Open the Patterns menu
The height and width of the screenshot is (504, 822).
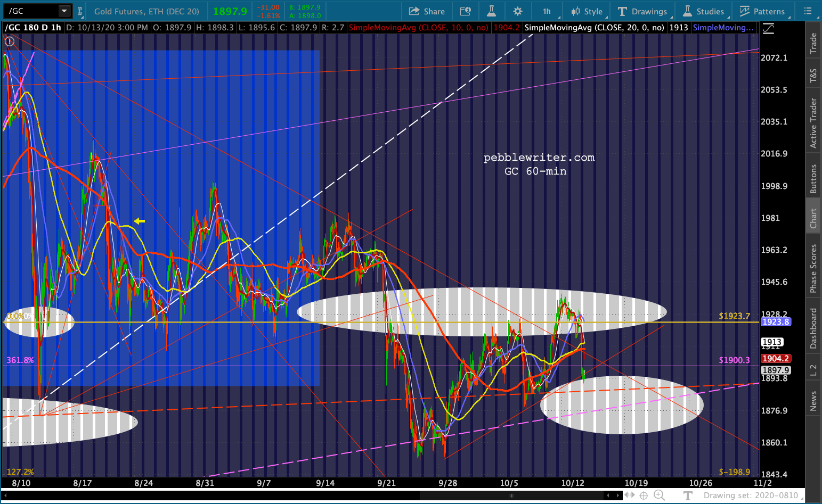pyautogui.click(x=762, y=11)
